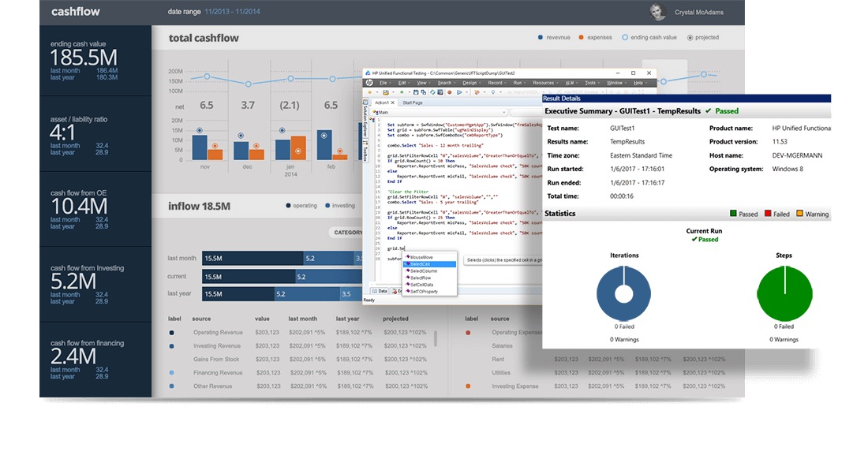
Task: Click Crystal McAdams profile avatar
Action: click(656, 12)
